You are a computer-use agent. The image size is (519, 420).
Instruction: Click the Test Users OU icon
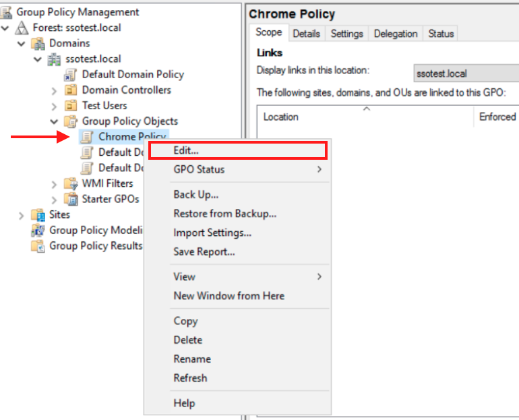(x=70, y=106)
